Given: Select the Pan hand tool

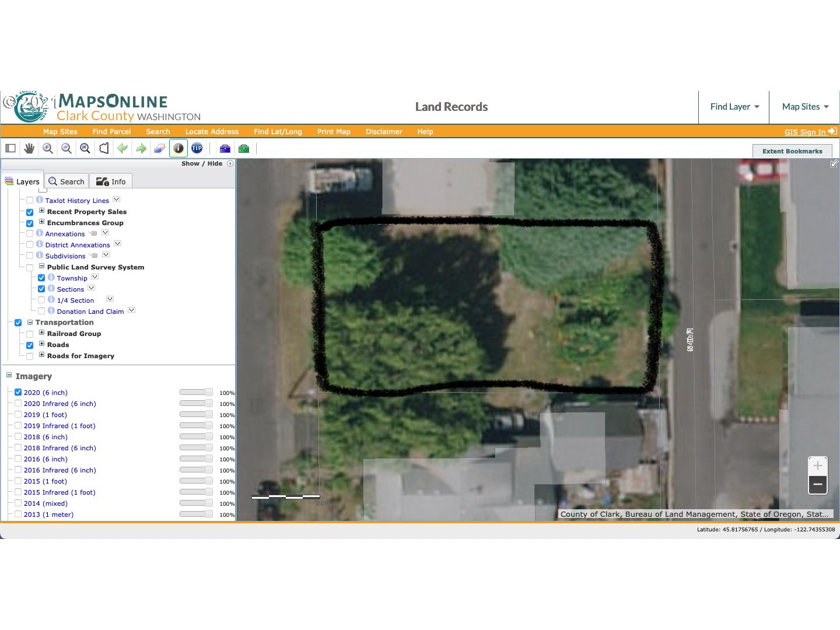Looking at the screenshot, I should (29, 148).
